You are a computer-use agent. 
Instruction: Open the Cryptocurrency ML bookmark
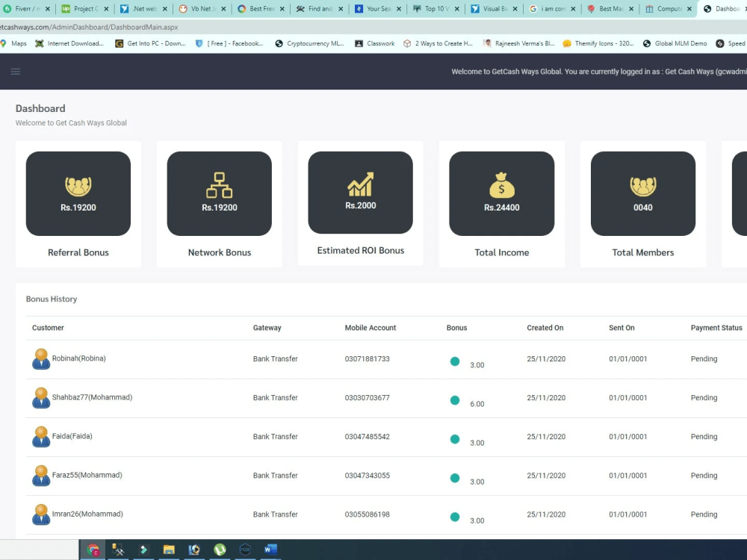pos(310,43)
